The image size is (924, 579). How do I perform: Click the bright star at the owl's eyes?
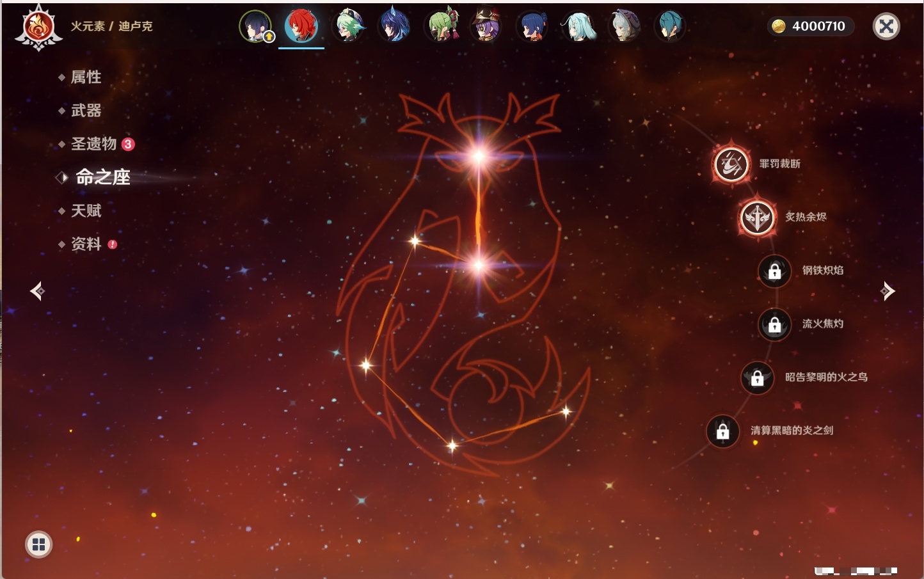tap(479, 156)
